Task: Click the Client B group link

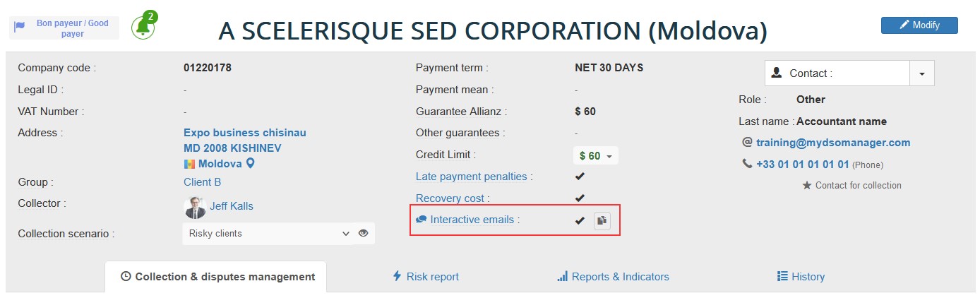Action: [x=202, y=182]
